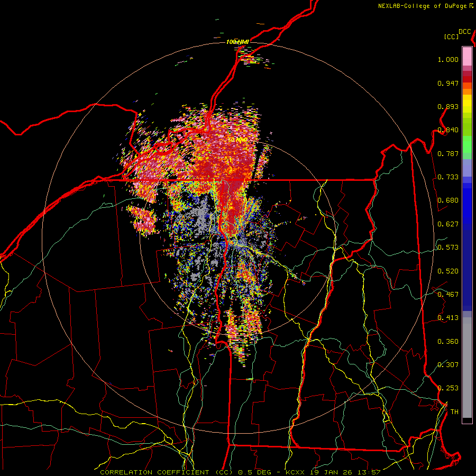Select the 0.413 scale value
Screen dimensions: 476x476
(x=448, y=318)
